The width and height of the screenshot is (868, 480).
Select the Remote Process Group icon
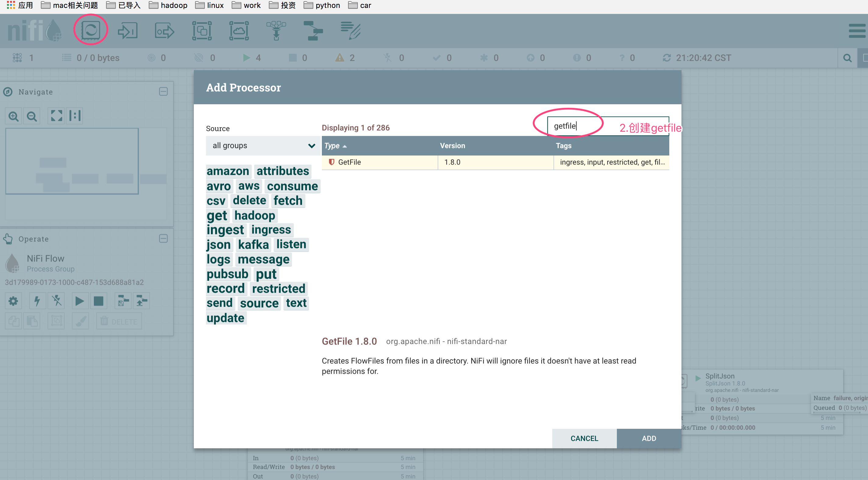point(239,31)
